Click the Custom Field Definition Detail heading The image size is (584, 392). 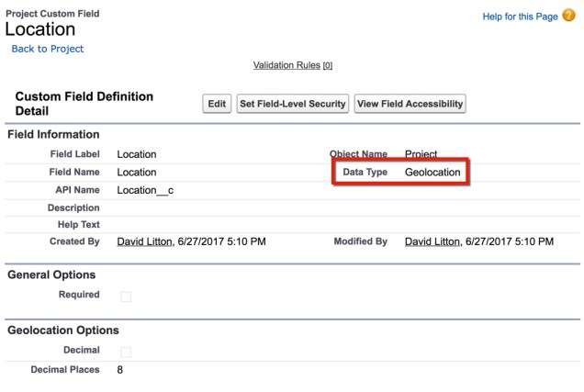(x=84, y=103)
